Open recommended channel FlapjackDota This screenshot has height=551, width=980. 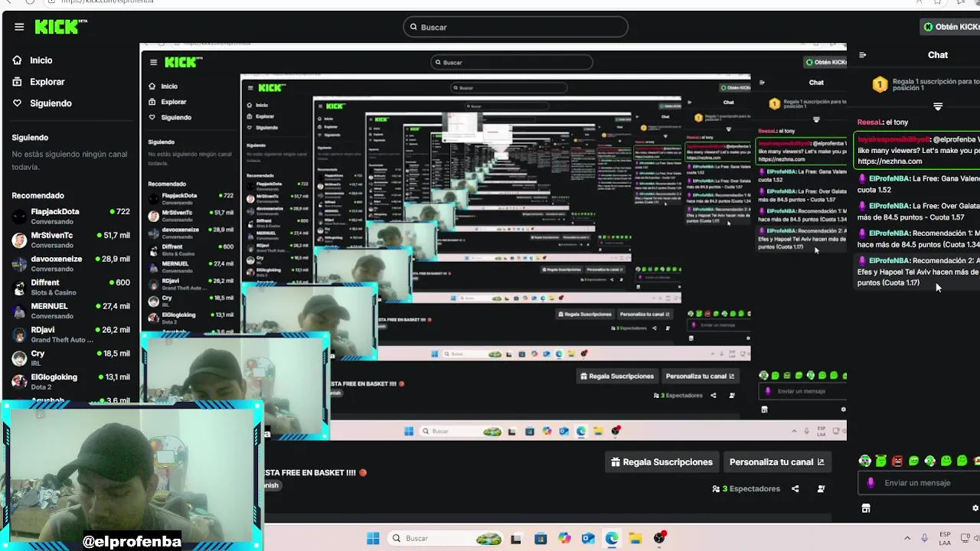pyautogui.click(x=71, y=216)
